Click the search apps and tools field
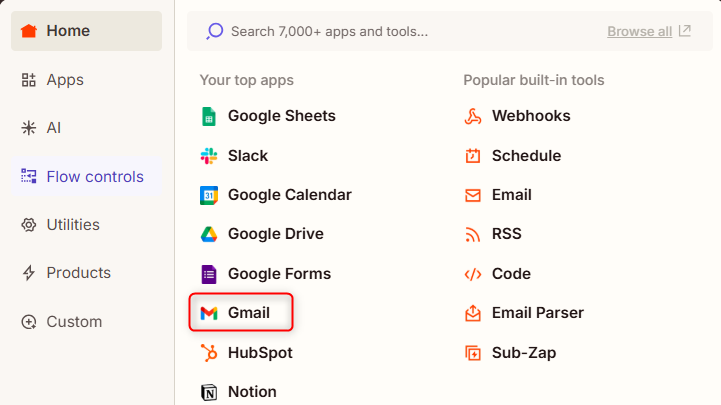The image size is (721, 405). point(400,31)
